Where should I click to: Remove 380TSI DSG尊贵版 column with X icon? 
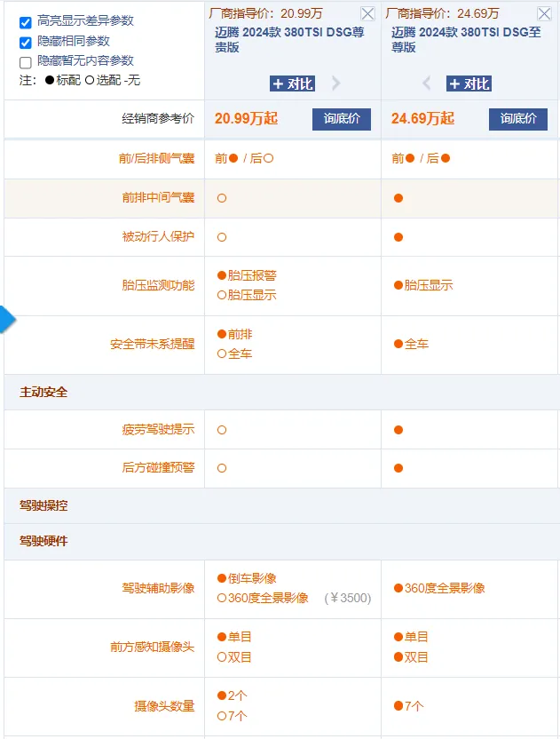coord(367,13)
